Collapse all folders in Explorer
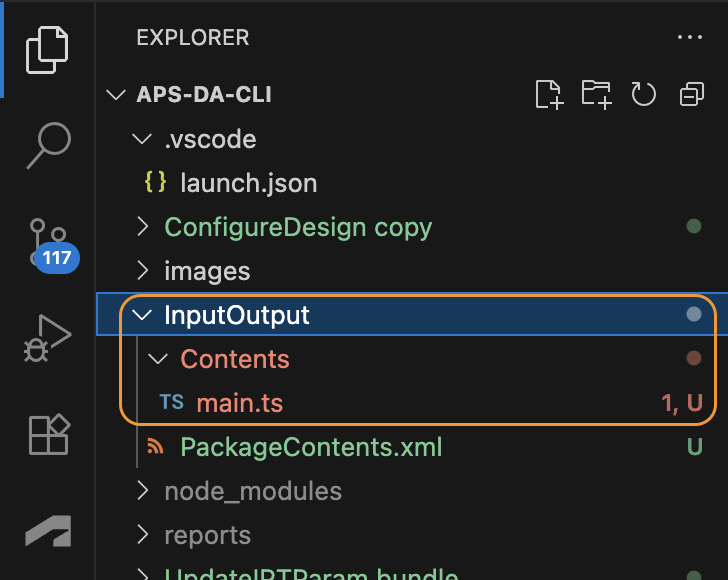Screen dimensions: 728x580 pos(691,94)
